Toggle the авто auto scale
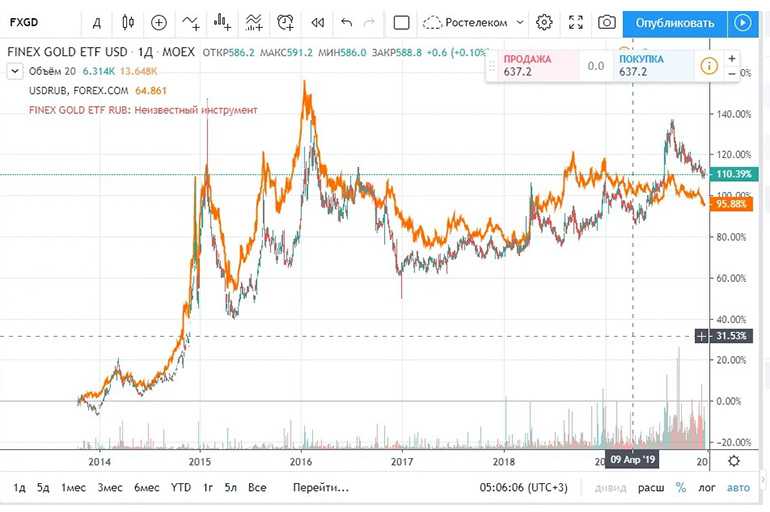 [738, 487]
